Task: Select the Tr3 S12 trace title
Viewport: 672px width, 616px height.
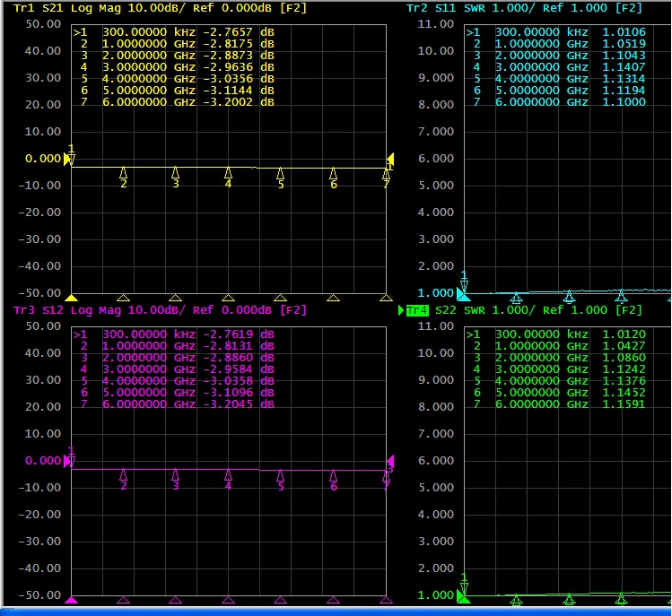Action: tap(161, 310)
